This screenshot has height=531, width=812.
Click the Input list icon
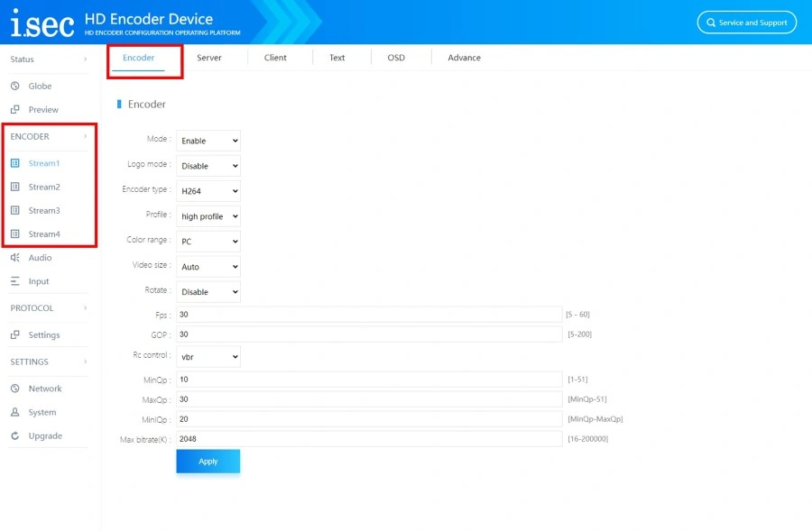click(15, 281)
